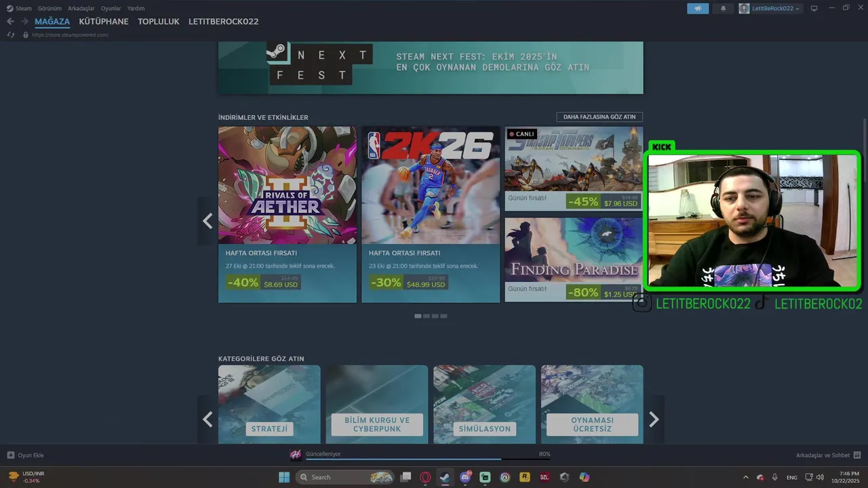Click the lock icon beside the URL
This screenshot has height=488, width=868.
(x=26, y=35)
